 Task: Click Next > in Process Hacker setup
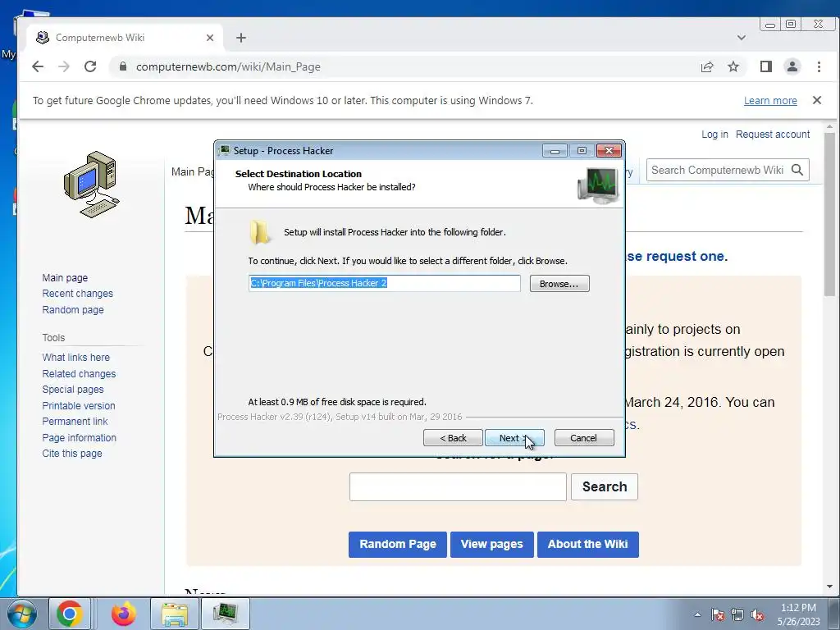(514, 438)
